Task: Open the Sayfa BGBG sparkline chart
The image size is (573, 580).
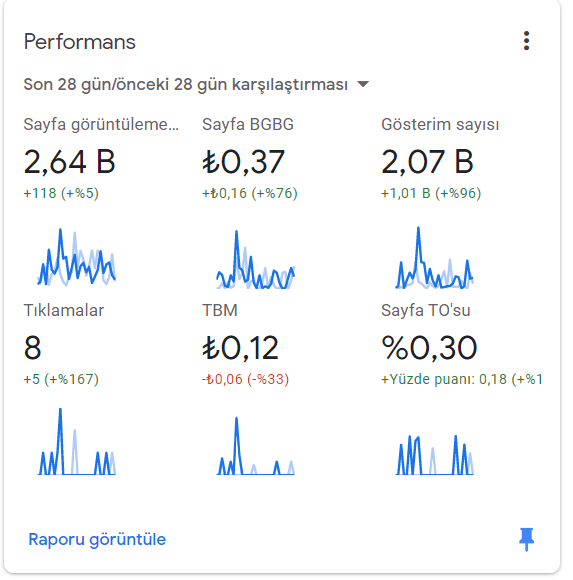Action: [255, 260]
